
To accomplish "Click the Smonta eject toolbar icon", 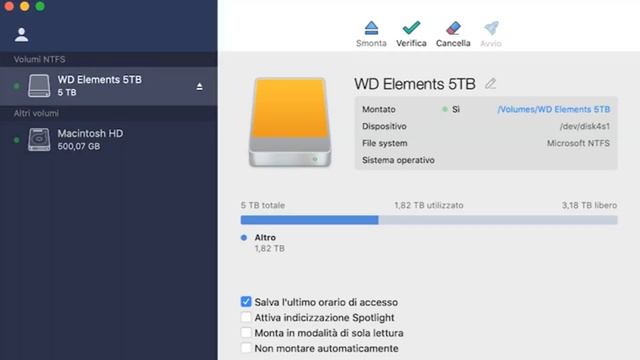I will 371,28.
